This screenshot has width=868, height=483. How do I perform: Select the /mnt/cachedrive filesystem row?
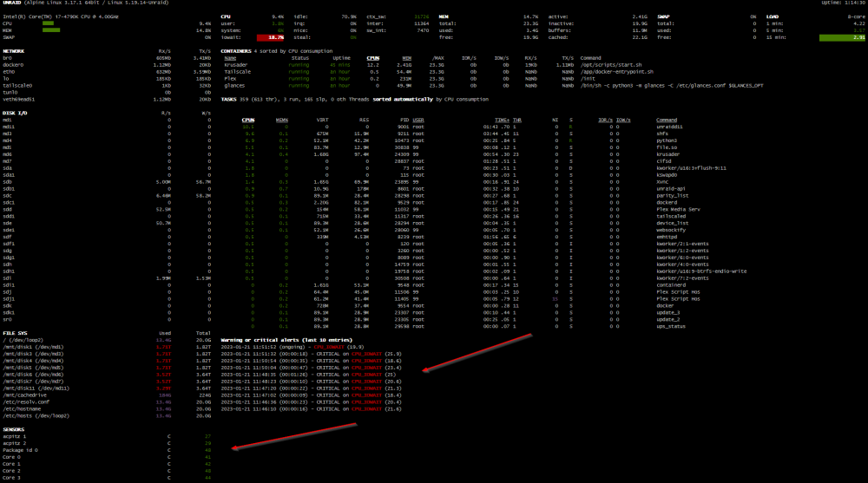pos(107,395)
